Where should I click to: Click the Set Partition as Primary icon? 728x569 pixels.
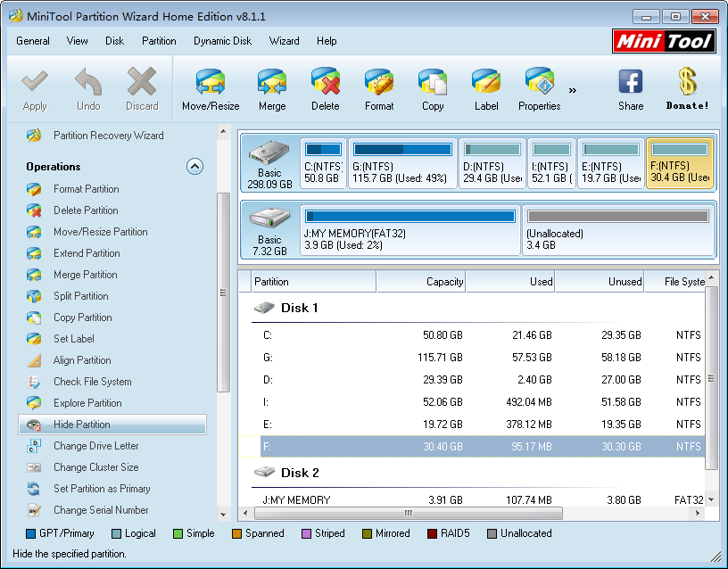(34, 489)
